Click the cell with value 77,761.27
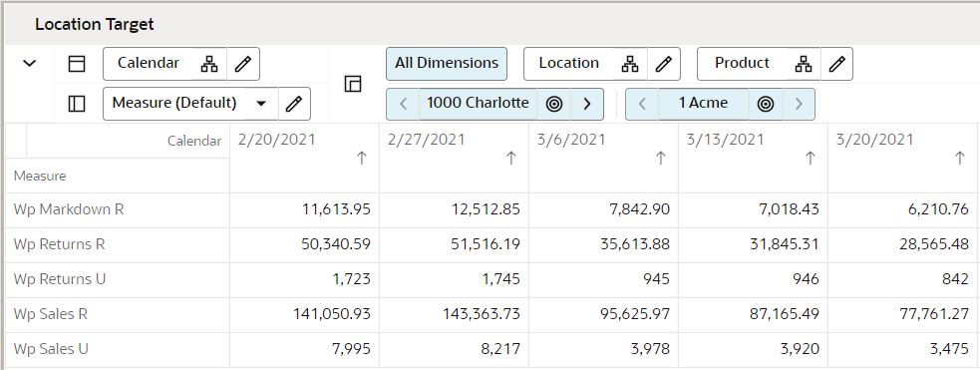 902,314
